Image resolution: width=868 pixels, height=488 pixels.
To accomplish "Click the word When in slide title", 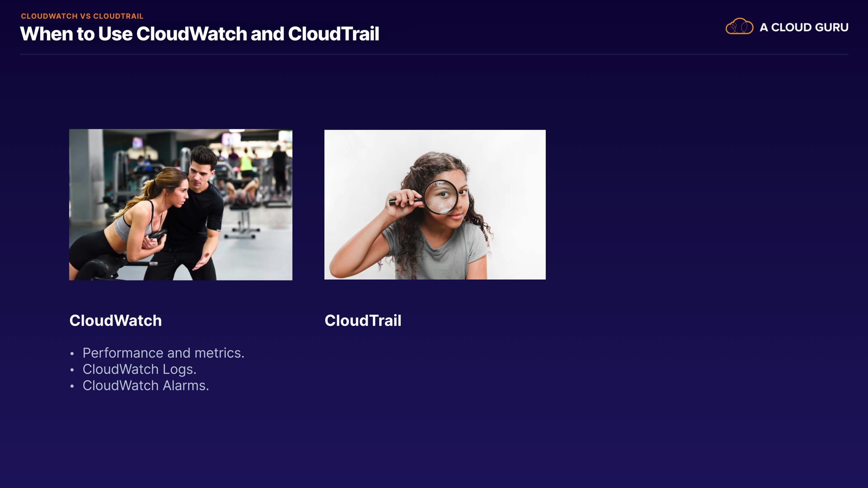I will [x=46, y=34].
